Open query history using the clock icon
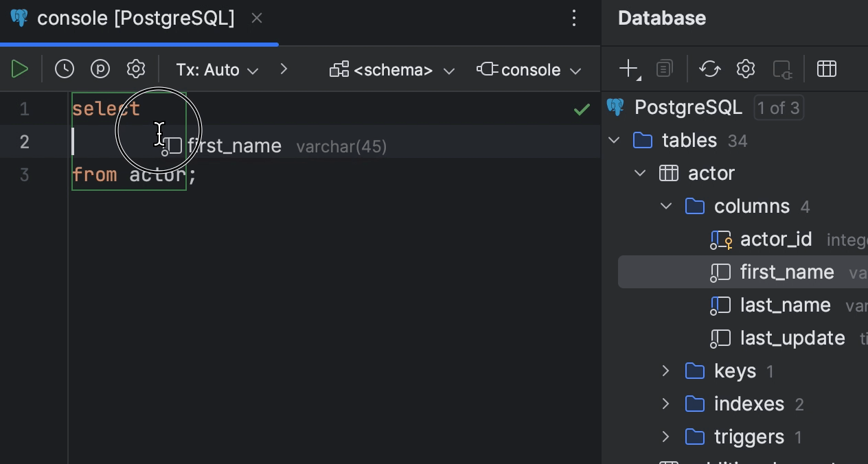Image resolution: width=868 pixels, height=464 pixels. 64,69
